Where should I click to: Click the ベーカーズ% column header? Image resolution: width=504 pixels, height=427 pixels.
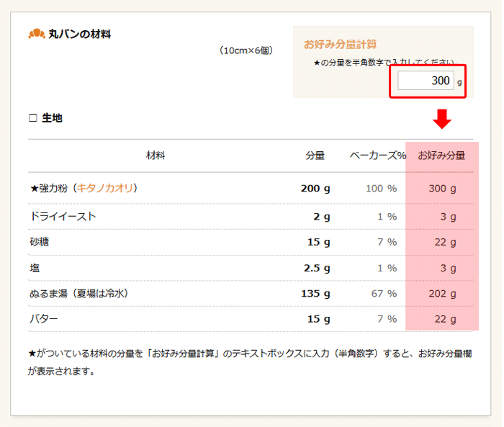tap(378, 156)
